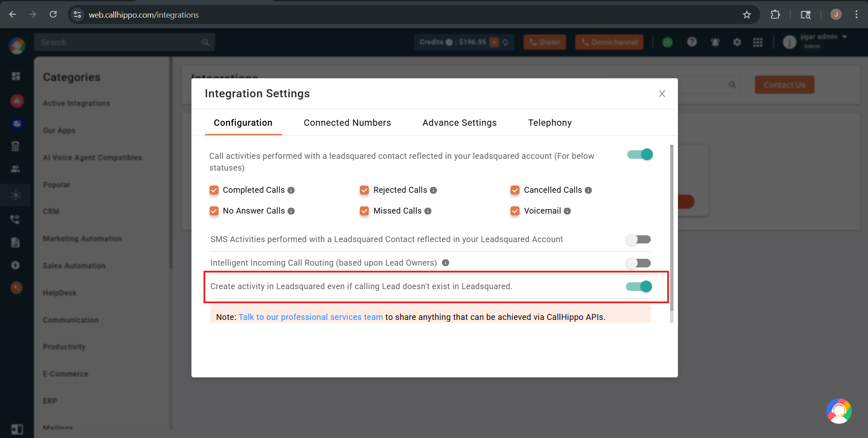Click the CallHippo logo in sidebar
868x438 pixels.
coord(17,46)
